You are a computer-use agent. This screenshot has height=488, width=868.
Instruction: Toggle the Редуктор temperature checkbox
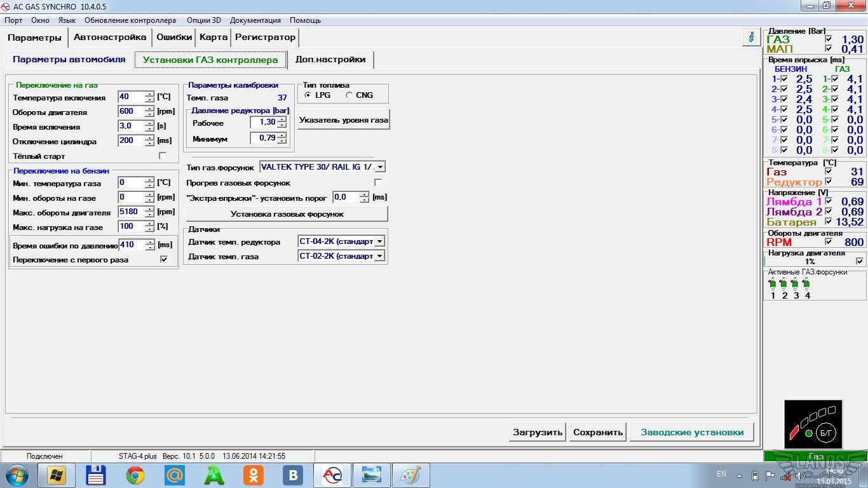click(829, 182)
